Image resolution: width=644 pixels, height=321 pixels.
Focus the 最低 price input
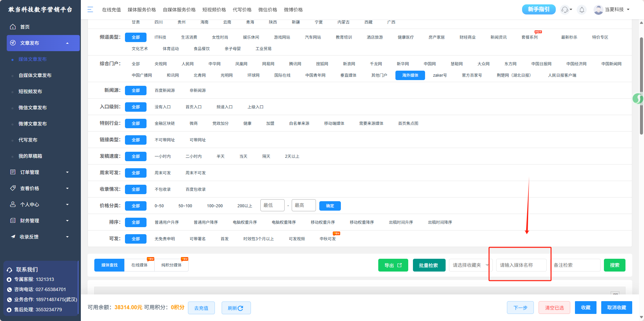click(x=272, y=205)
